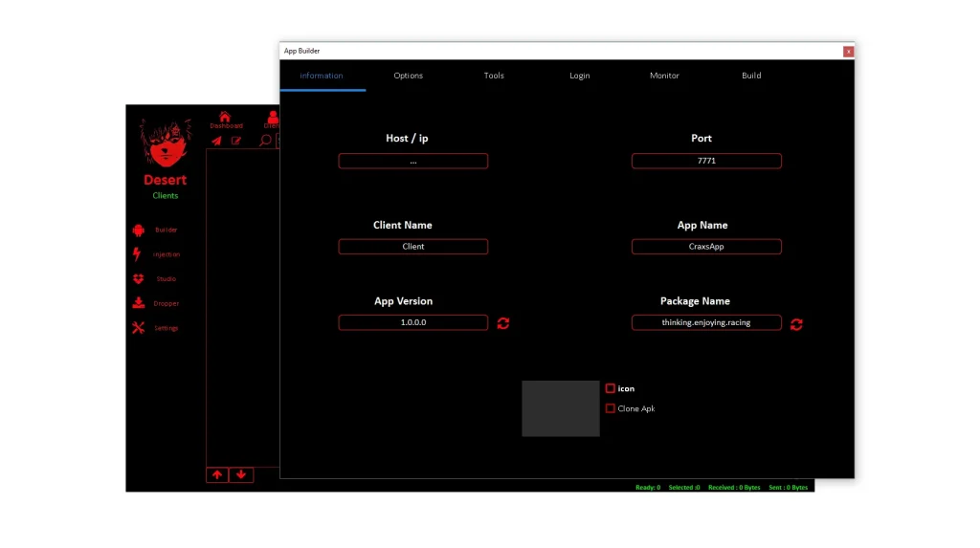This screenshot has height=548, width=980.
Task: Open the Studio sidebar icon
Action: coord(138,279)
